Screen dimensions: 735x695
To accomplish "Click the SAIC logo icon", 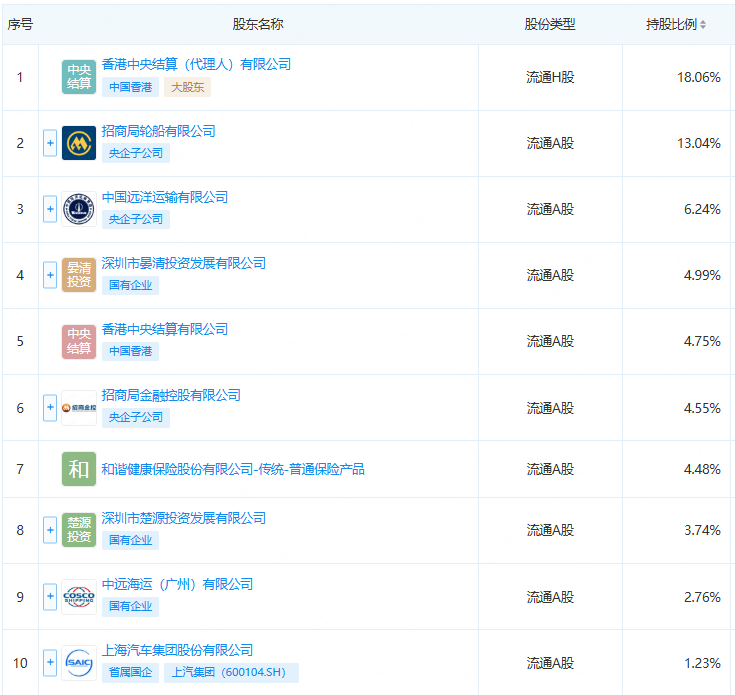I will (79, 663).
